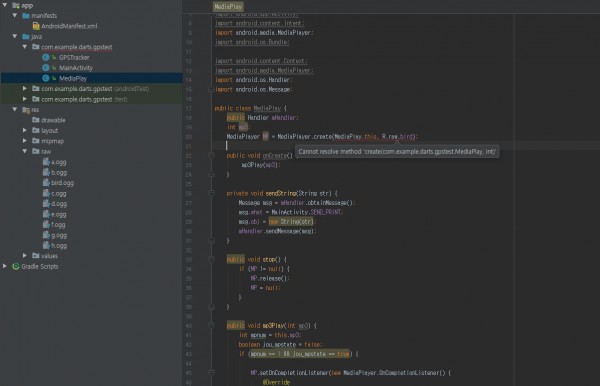Switch to the MediaPlay editor tab
600x386 pixels.
tap(228, 7)
